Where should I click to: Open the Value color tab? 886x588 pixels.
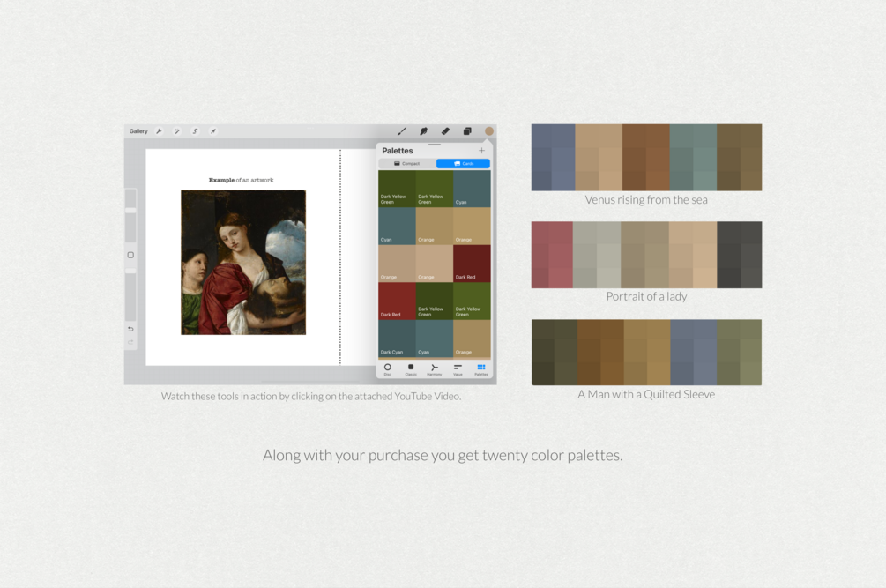coord(458,369)
